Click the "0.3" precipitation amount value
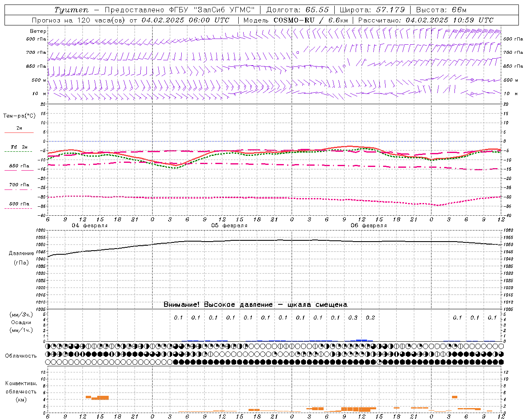 (353, 317)
